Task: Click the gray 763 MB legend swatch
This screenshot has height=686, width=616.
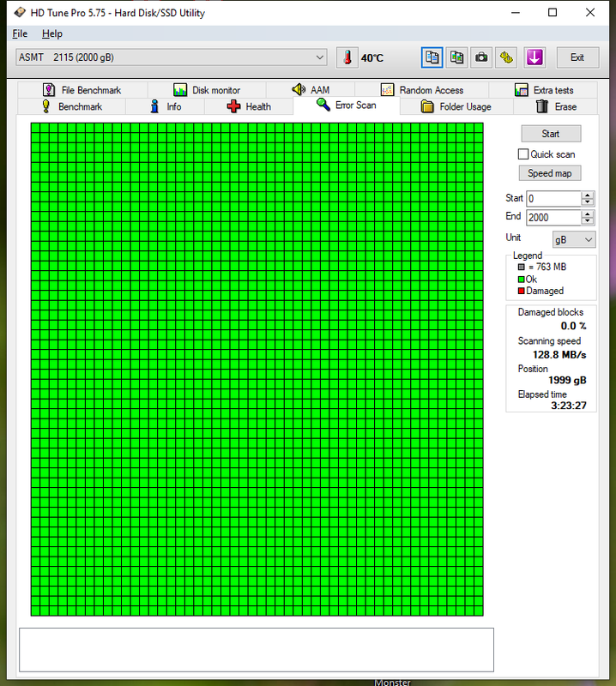Action: tap(521, 267)
